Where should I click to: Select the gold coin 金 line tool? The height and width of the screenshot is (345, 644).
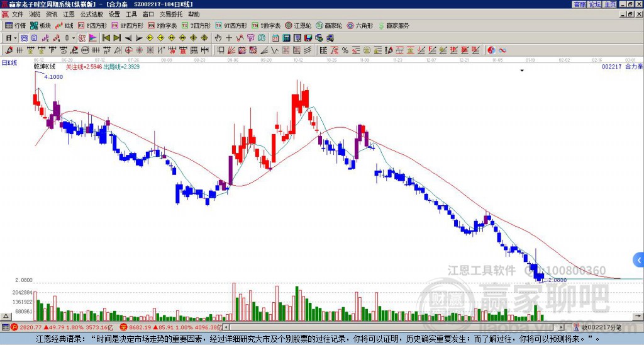367,50
